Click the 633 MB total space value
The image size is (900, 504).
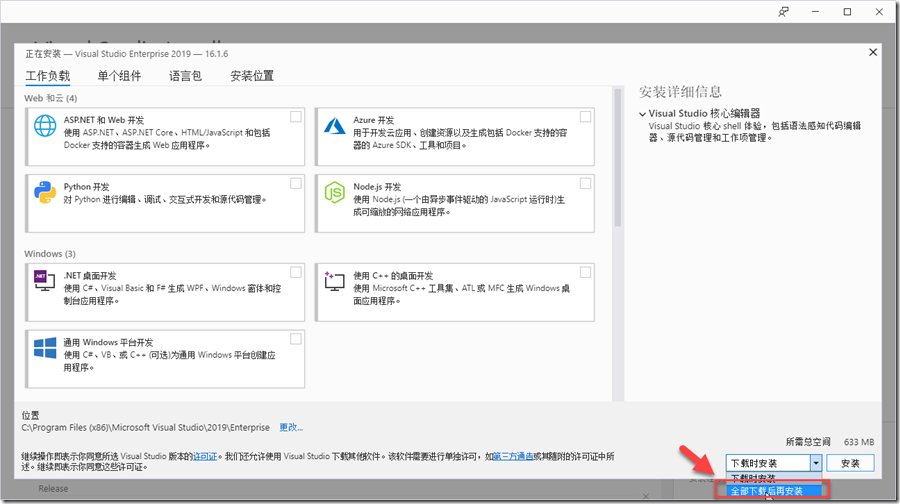859,442
